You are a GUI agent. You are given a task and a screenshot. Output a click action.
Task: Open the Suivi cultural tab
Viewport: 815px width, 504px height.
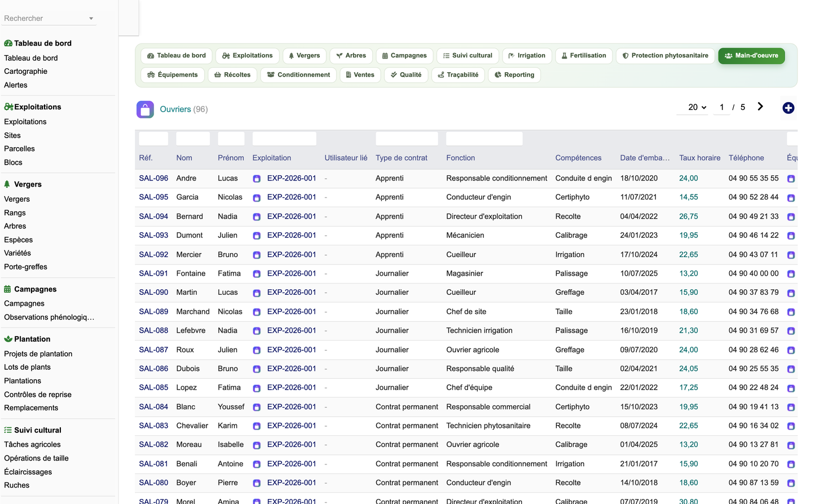coord(468,56)
